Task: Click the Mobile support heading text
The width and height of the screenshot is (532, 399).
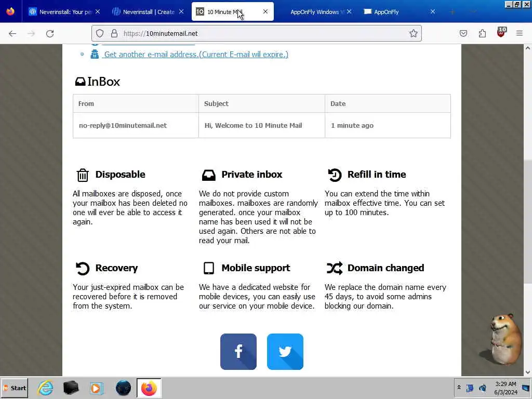Action: click(256, 268)
